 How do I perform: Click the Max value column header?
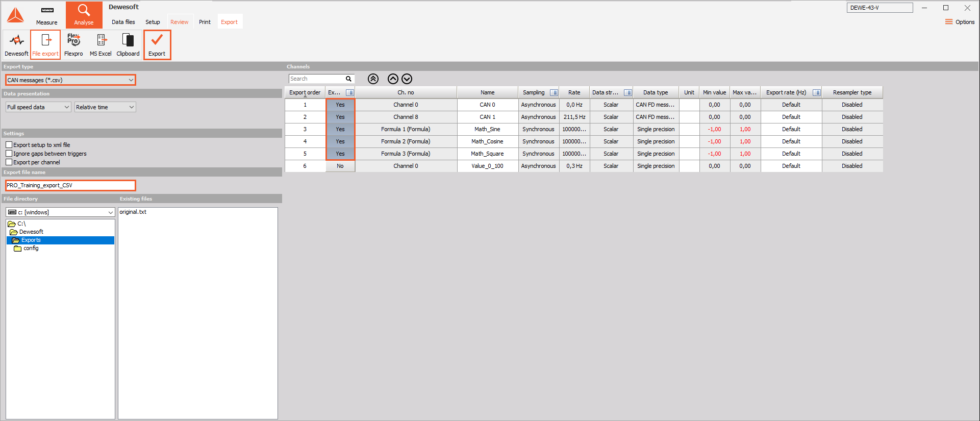pos(745,92)
